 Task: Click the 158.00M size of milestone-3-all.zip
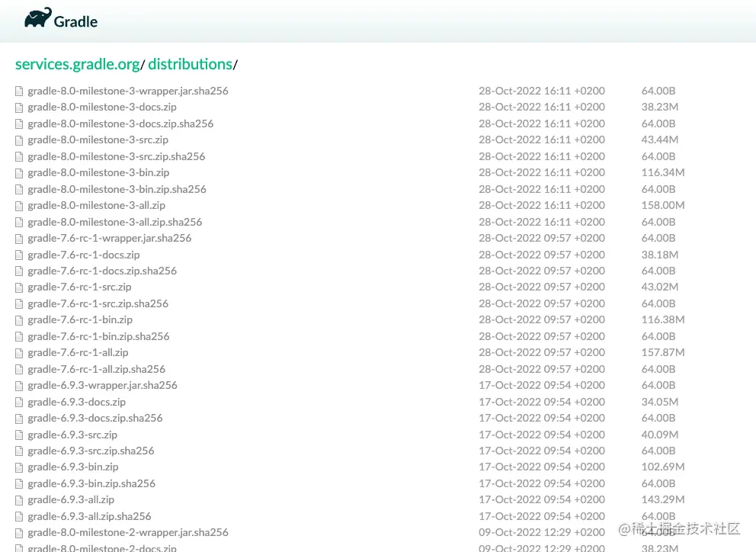663,205
